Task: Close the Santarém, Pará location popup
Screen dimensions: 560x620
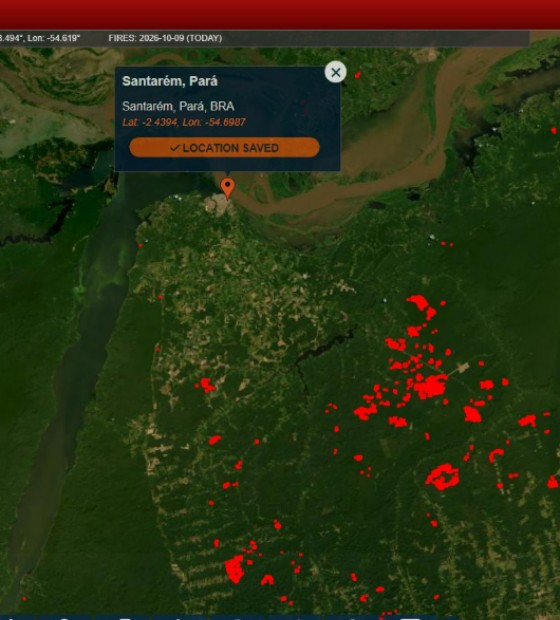Action: click(335, 72)
